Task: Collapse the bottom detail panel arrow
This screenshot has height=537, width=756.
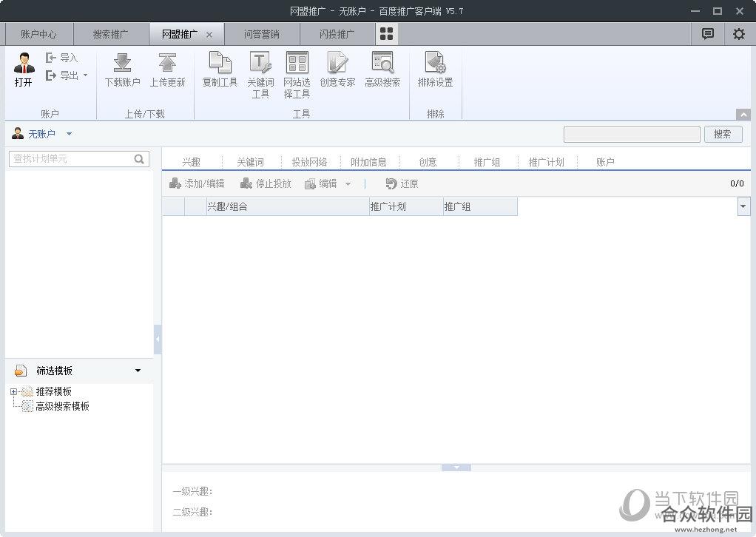Action: pyautogui.click(x=456, y=467)
